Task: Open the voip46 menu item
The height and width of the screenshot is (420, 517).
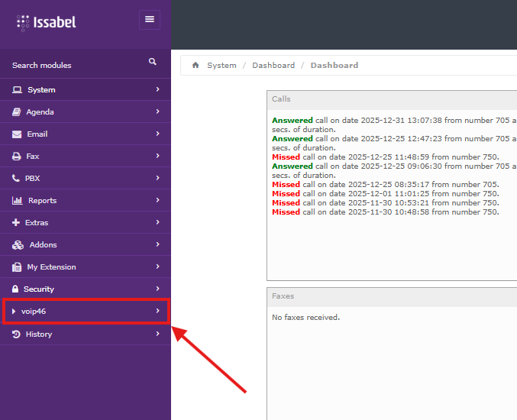Action: tap(86, 311)
